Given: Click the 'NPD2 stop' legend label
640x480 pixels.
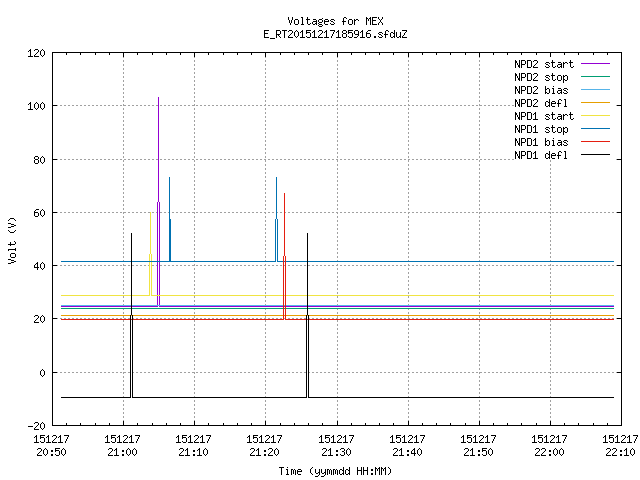Looking at the screenshot, I should coord(541,77).
